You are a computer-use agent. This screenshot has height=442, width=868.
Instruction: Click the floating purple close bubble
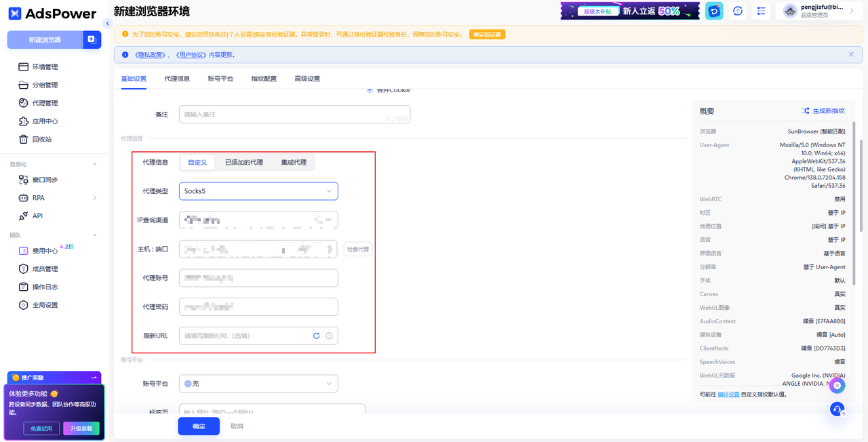click(x=837, y=385)
